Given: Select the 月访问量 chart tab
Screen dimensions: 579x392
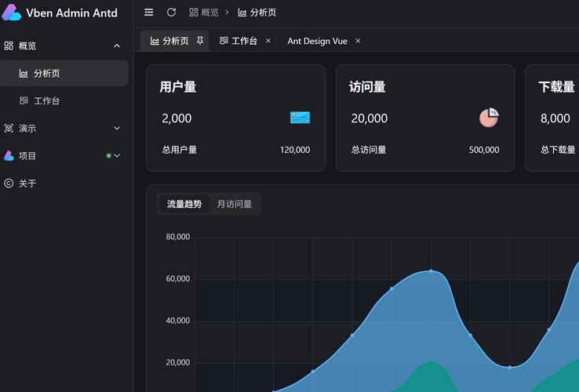Looking at the screenshot, I should click(x=235, y=204).
